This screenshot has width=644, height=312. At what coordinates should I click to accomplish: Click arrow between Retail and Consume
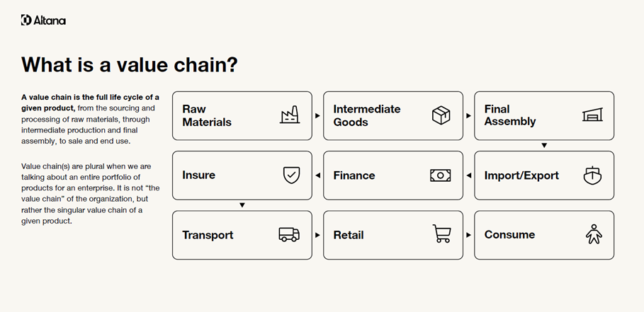click(468, 235)
